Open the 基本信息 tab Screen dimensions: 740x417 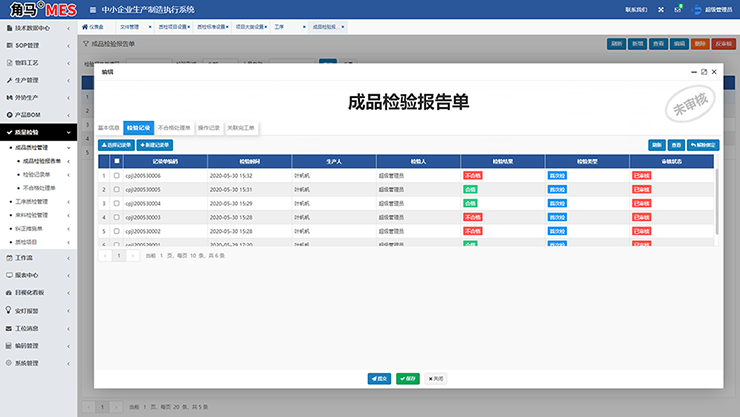[x=109, y=128]
